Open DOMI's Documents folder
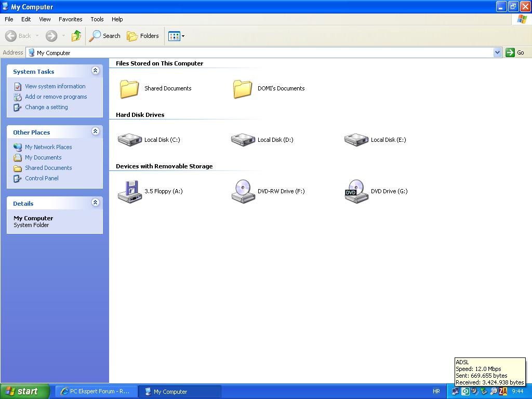532x399 pixels. tap(243, 89)
